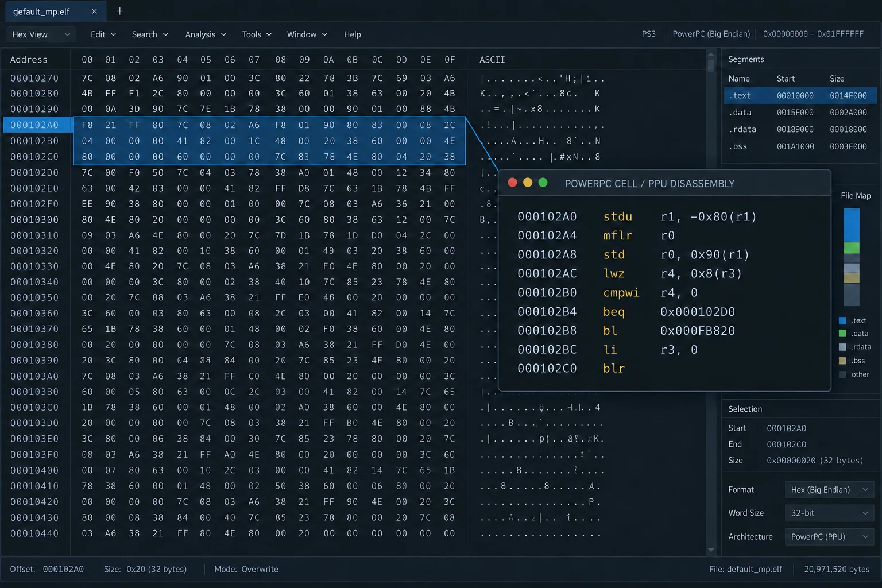Click the PowerPC (Big Endian) header label

tap(711, 34)
